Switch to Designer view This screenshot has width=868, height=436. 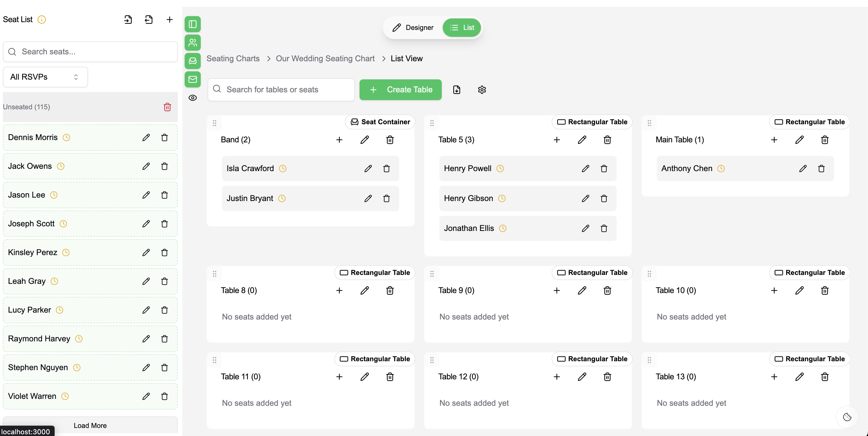point(413,28)
